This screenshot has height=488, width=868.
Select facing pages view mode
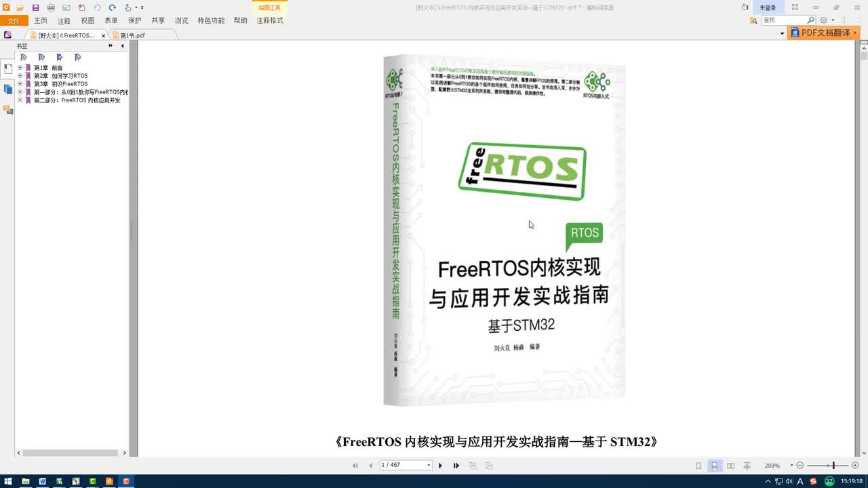pos(730,466)
